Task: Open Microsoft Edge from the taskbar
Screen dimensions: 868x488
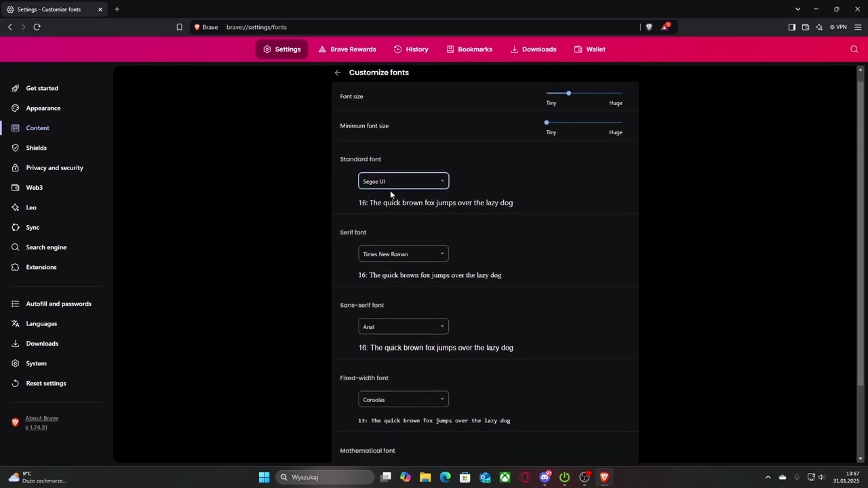Action: pos(445,477)
